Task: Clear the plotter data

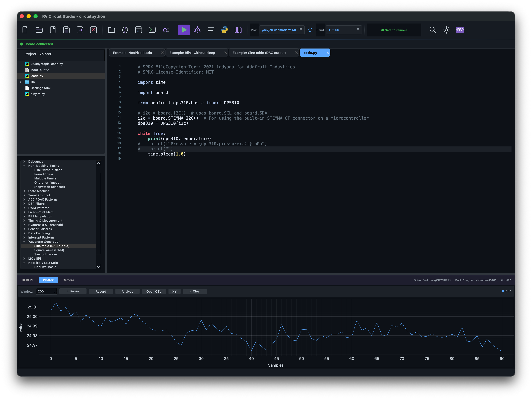Action: tap(195, 292)
